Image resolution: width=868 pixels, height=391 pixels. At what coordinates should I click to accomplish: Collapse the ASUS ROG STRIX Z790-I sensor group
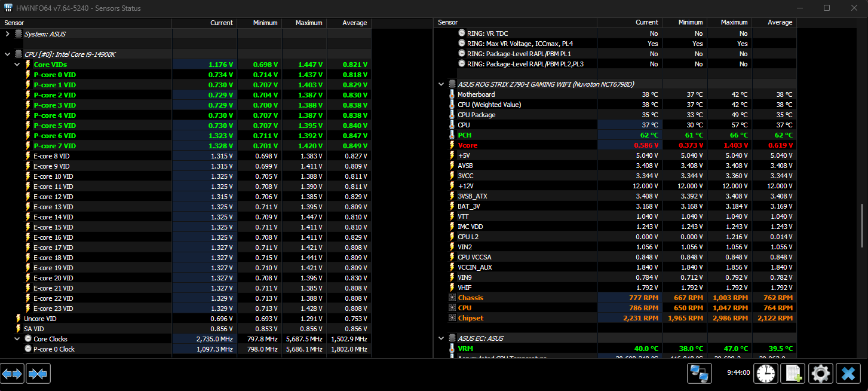(x=441, y=84)
